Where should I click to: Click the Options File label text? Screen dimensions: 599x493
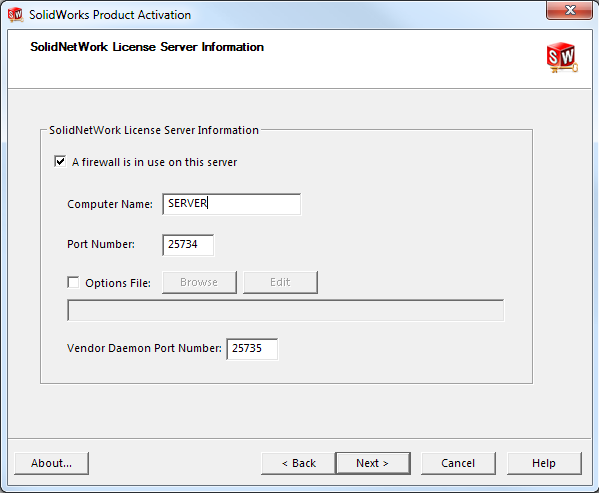(118, 283)
